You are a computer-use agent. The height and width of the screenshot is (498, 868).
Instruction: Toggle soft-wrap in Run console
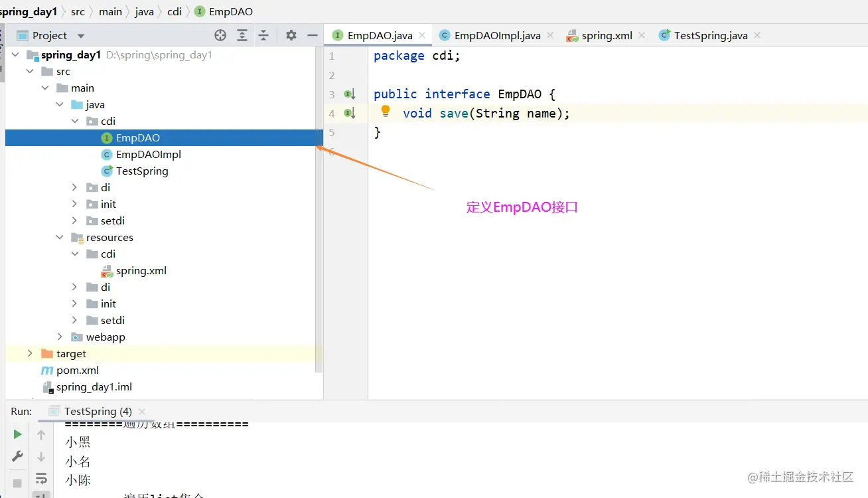pyautogui.click(x=41, y=478)
